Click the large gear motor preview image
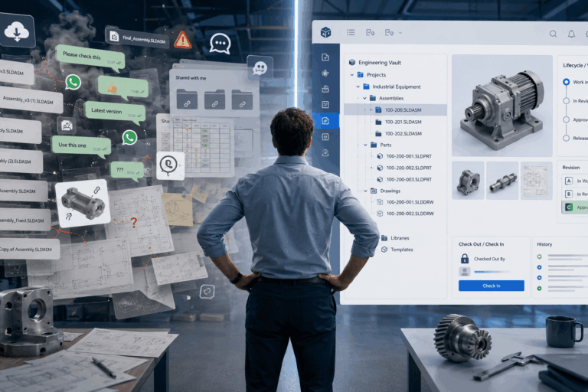 coord(501,106)
